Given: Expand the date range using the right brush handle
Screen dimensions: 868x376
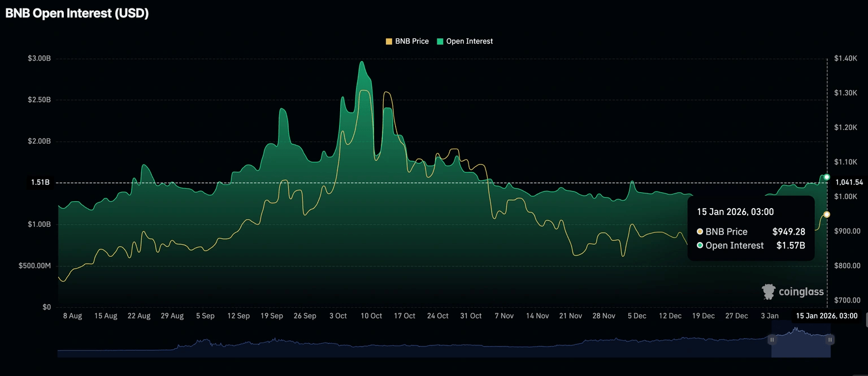Looking at the screenshot, I should point(830,340).
